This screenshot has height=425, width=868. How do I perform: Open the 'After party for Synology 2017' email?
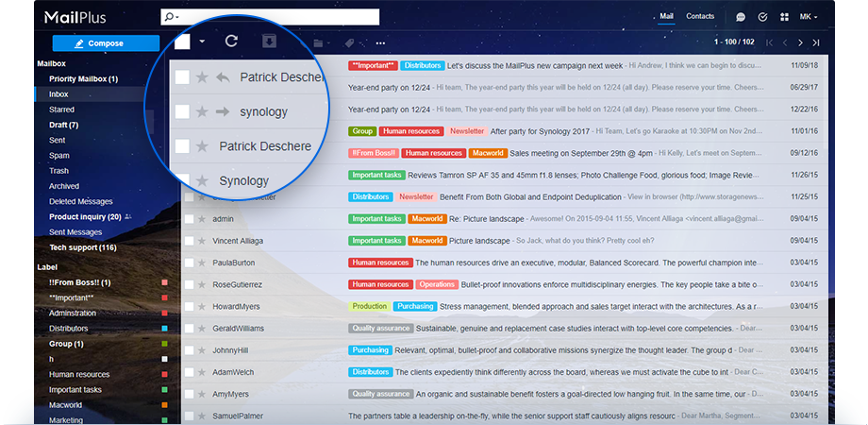504,131
